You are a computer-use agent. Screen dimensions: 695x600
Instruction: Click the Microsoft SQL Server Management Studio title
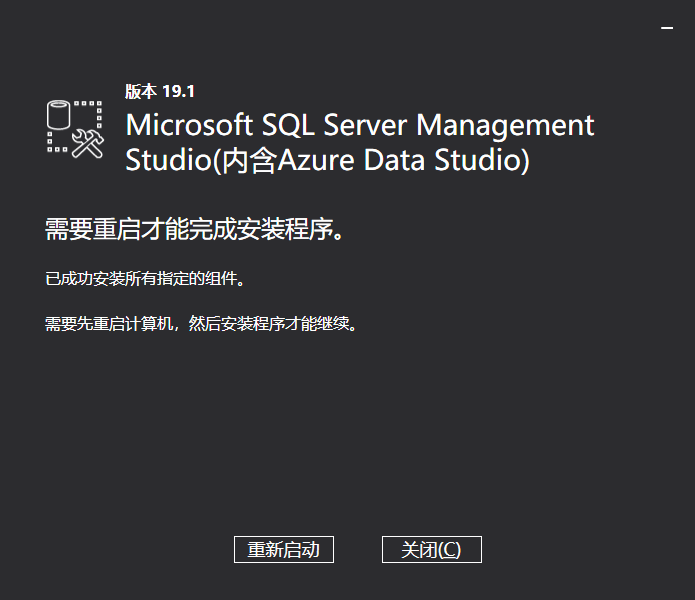pos(359,142)
